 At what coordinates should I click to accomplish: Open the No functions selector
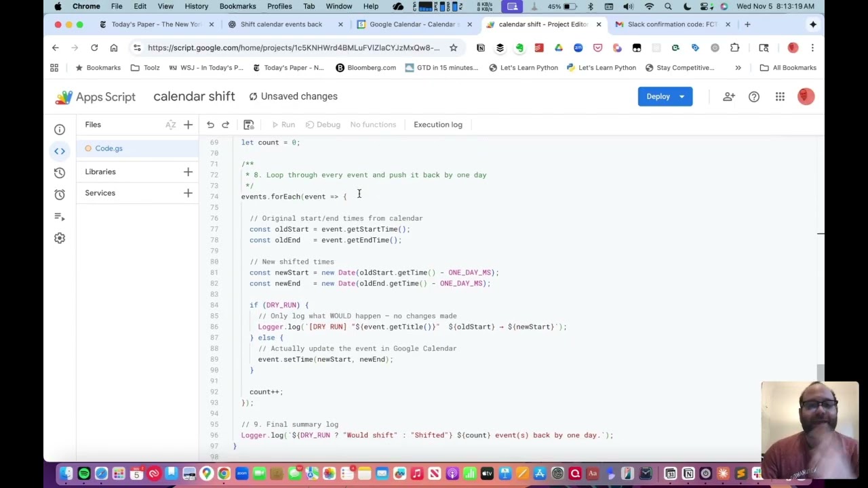[x=373, y=125]
